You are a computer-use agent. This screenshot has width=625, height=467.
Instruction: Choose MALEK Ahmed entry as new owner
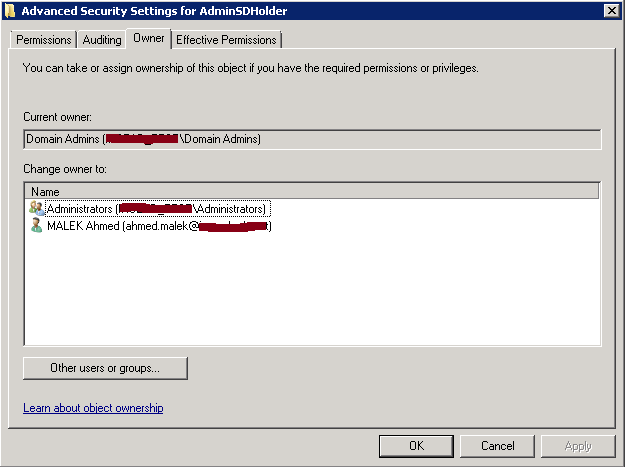[x=159, y=226]
